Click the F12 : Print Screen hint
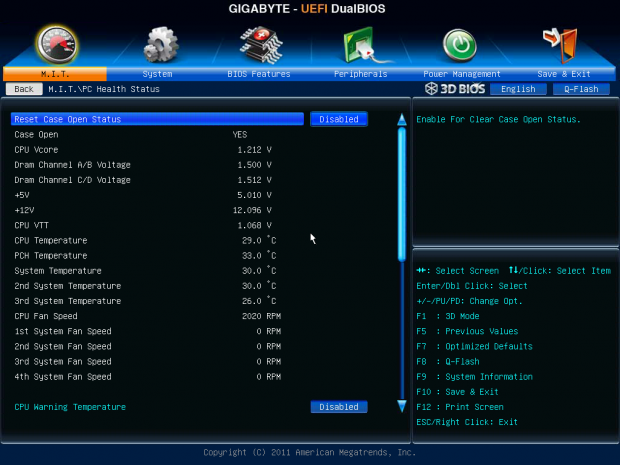The height and width of the screenshot is (465, 620). 459,407
